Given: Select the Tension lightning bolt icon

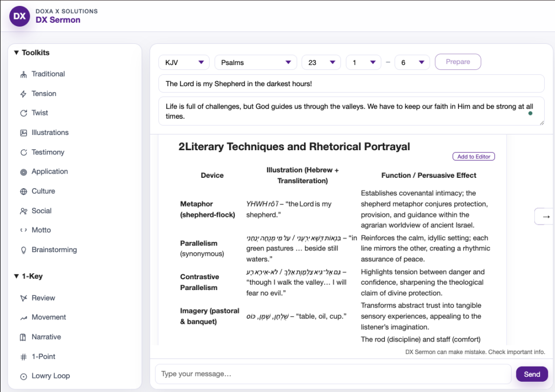Looking at the screenshot, I should 23,94.
